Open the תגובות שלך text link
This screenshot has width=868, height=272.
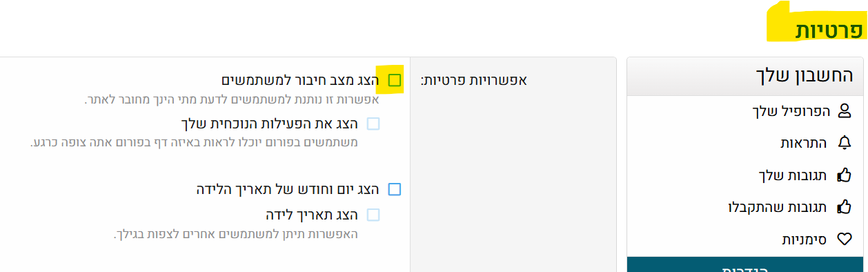coord(794,175)
